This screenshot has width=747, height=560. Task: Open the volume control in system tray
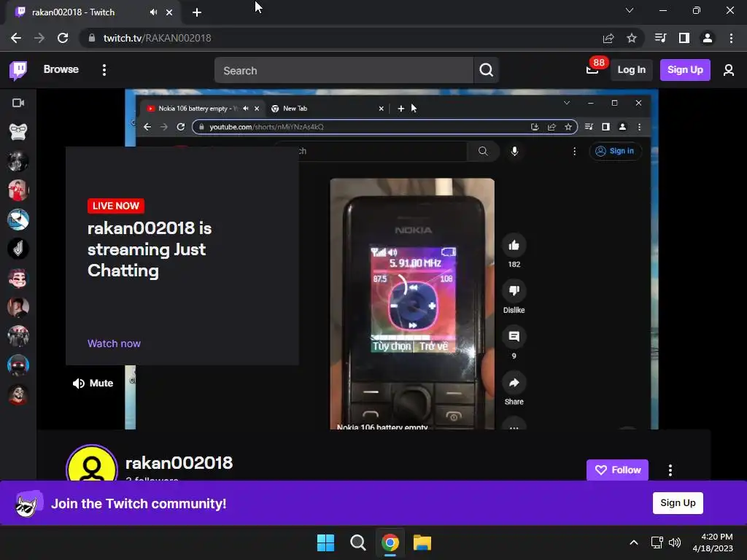(675, 542)
